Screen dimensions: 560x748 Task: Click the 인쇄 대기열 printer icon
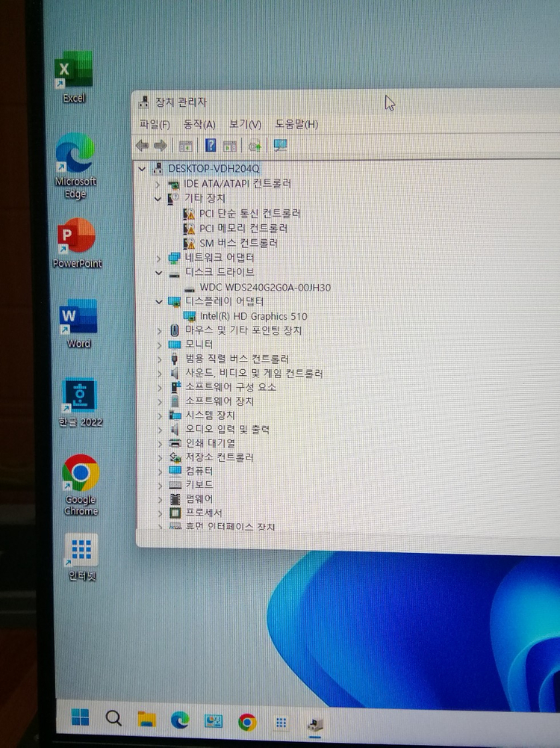[175, 443]
